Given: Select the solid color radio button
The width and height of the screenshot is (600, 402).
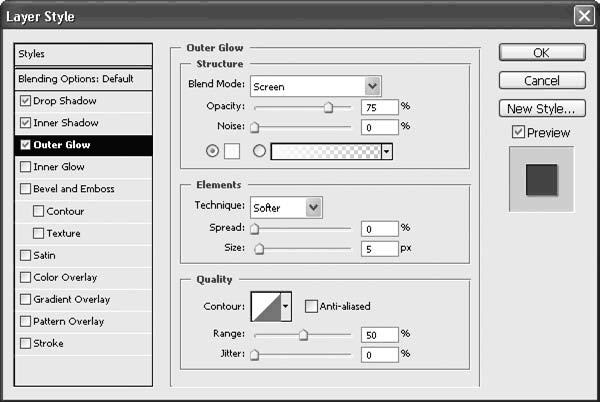Looking at the screenshot, I should pos(211,152).
